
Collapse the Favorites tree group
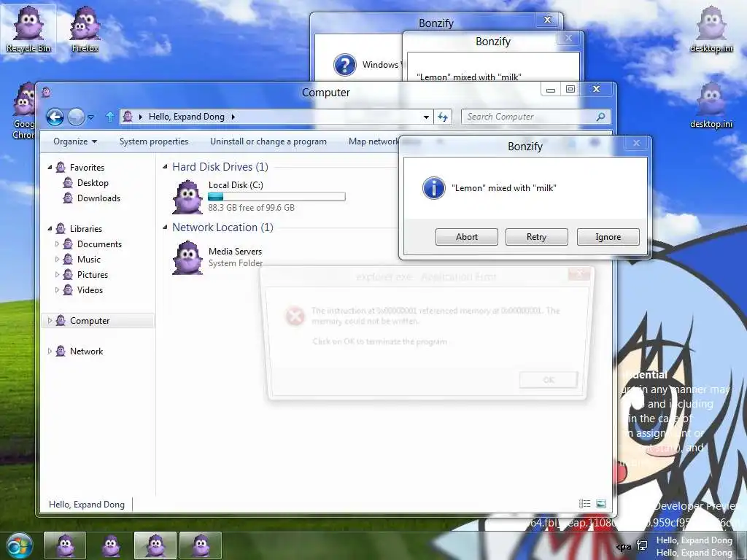pyautogui.click(x=50, y=167)
